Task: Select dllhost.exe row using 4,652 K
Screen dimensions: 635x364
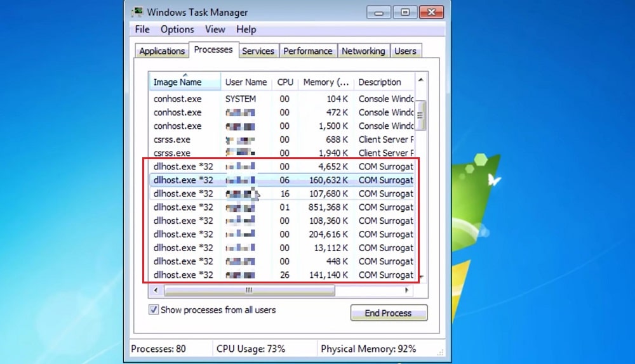Action: [x=282, y=167]
